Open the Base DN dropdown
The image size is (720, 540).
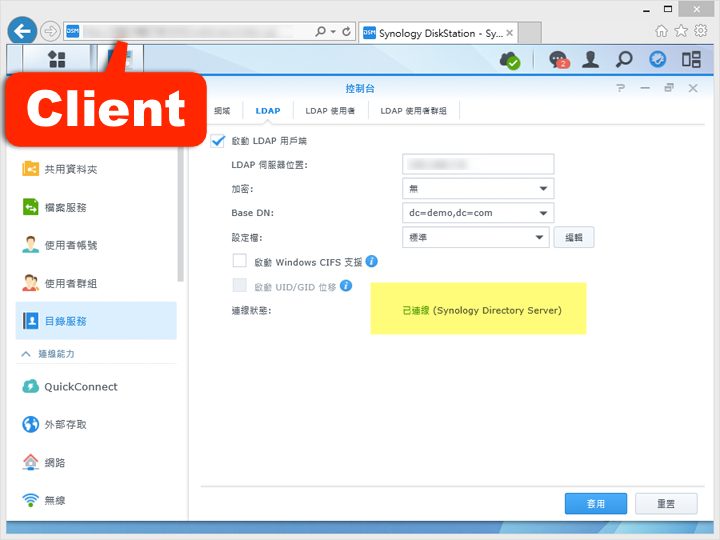click(478, 213)
